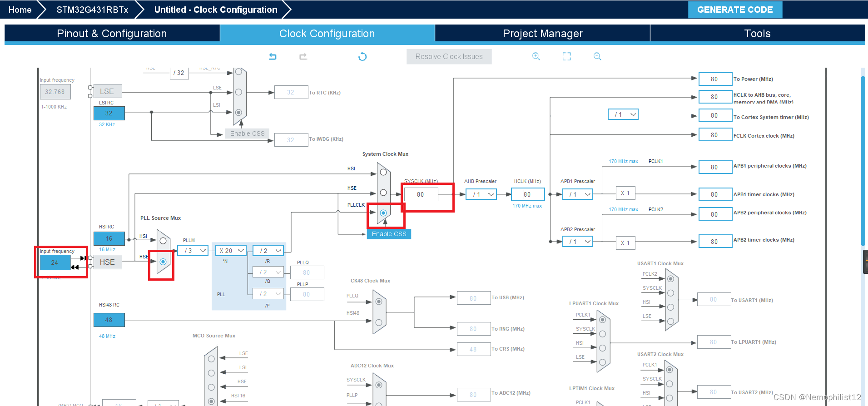Screen dimensions: 868x406
Task: Select LSE in USART1 Clock Mux
Action: (670, 321)
